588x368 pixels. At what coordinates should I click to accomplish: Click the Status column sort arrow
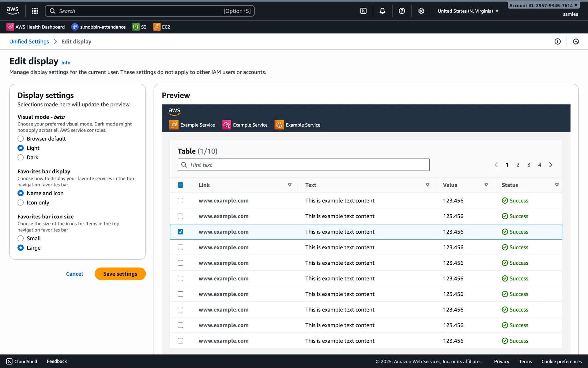(x=556, y=185)
